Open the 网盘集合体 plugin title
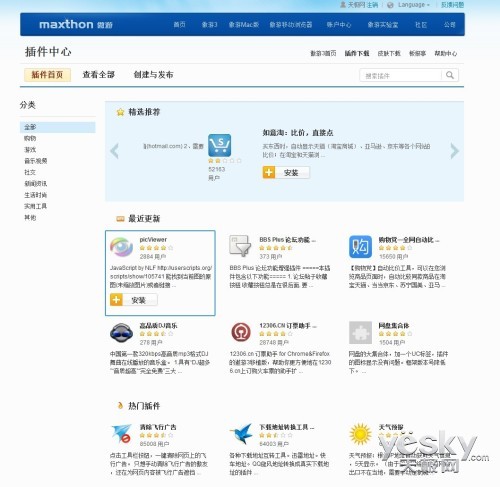 394,325
